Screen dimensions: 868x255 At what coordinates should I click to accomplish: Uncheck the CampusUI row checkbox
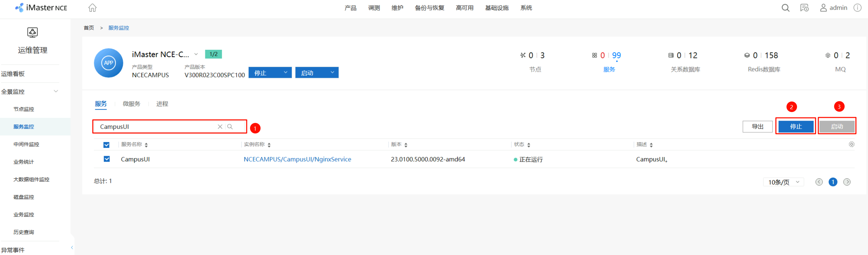[107, 159]
